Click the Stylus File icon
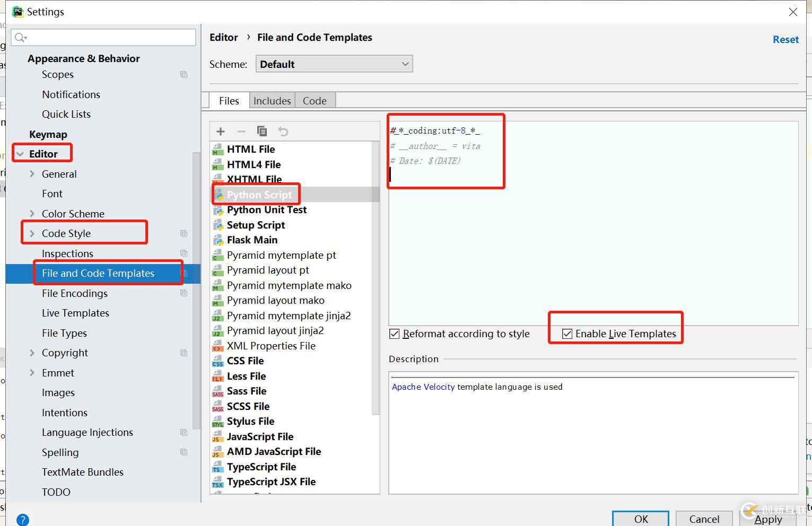This screenshot has width=812, height=526. (217, 422)
